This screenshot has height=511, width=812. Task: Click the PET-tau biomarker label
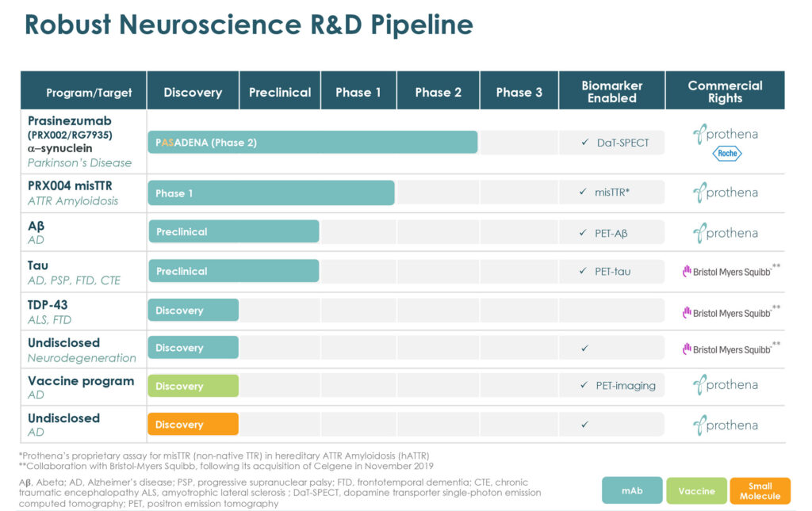612,271
